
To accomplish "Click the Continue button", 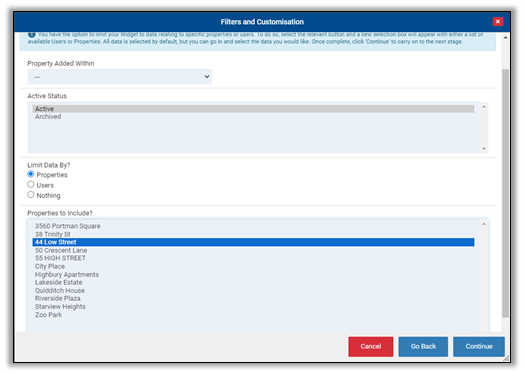I will tap(479, 347).
